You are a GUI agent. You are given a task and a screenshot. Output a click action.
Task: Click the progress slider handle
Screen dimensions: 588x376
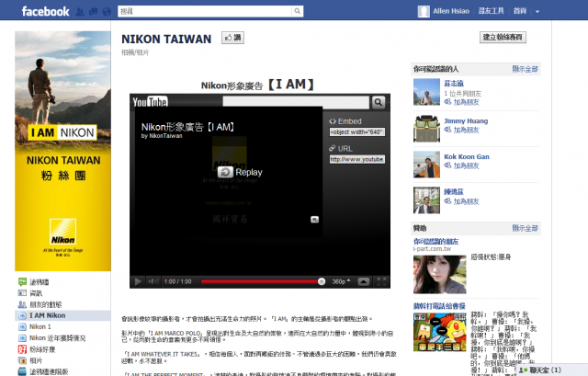point(322,281)
